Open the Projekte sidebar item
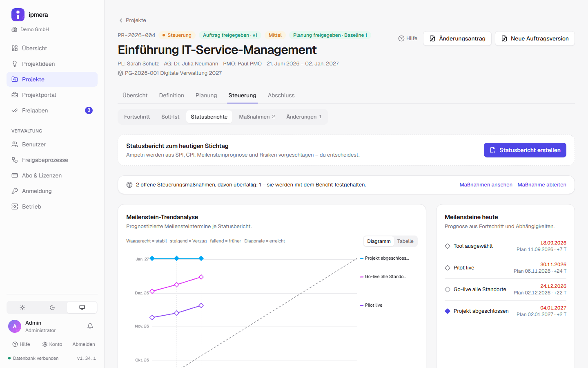The image size is (588, 368). coord(52,79)
